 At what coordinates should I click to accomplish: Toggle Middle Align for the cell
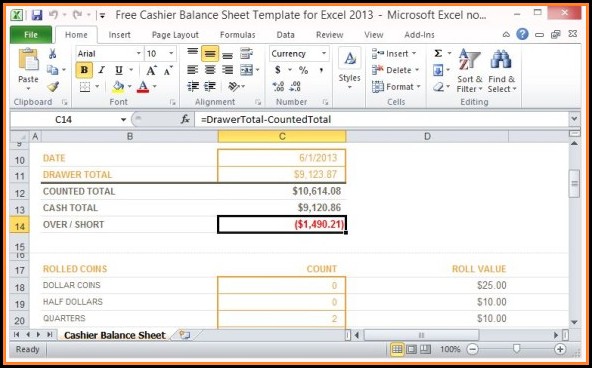210,54
